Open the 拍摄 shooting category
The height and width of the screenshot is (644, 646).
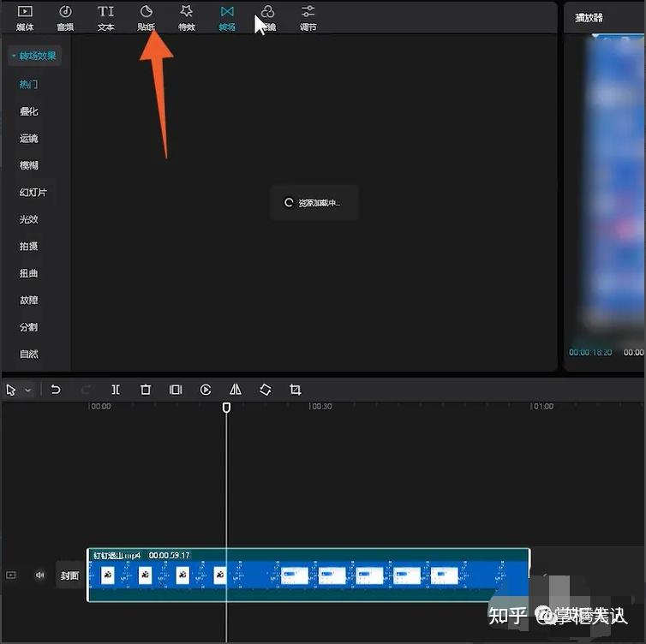(28, 247)
